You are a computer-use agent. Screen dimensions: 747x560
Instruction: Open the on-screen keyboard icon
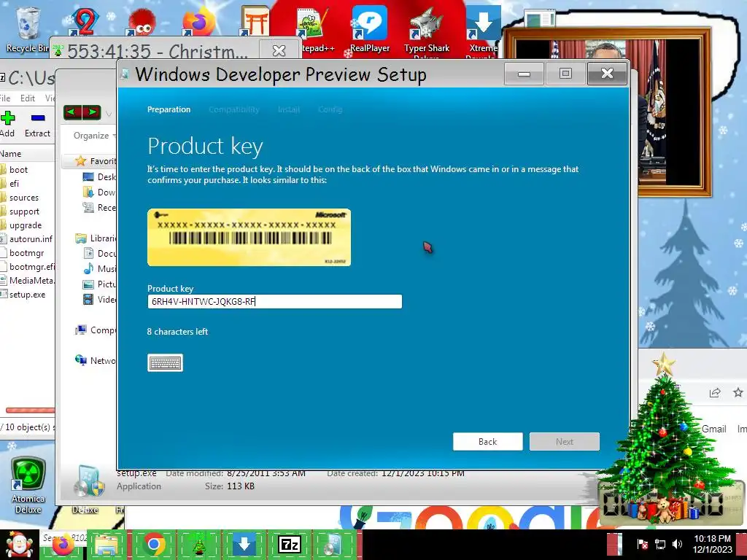165,363
